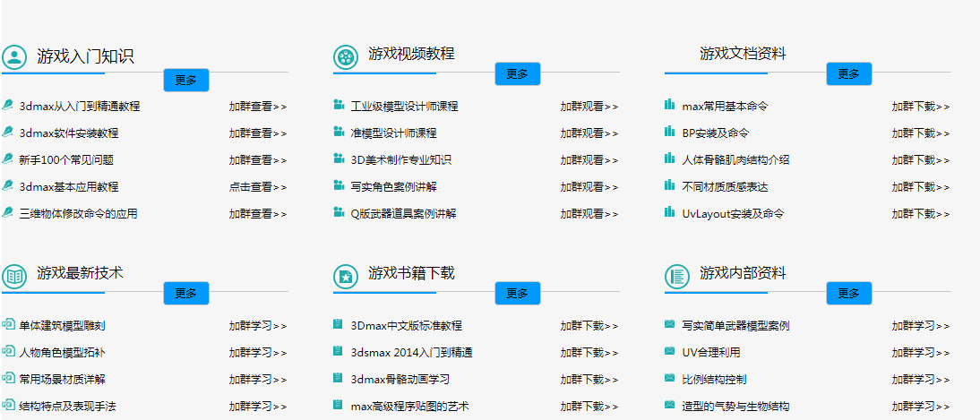
Task: Click the video icon next to 工业级模型设计师课程
Action: pos(339,105)
